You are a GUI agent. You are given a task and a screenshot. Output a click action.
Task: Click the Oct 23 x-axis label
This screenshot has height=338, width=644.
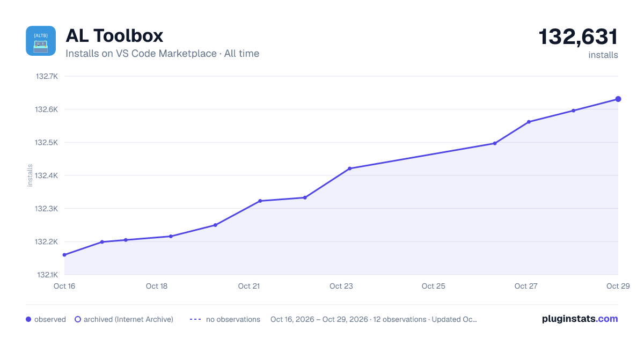[341, 286]
